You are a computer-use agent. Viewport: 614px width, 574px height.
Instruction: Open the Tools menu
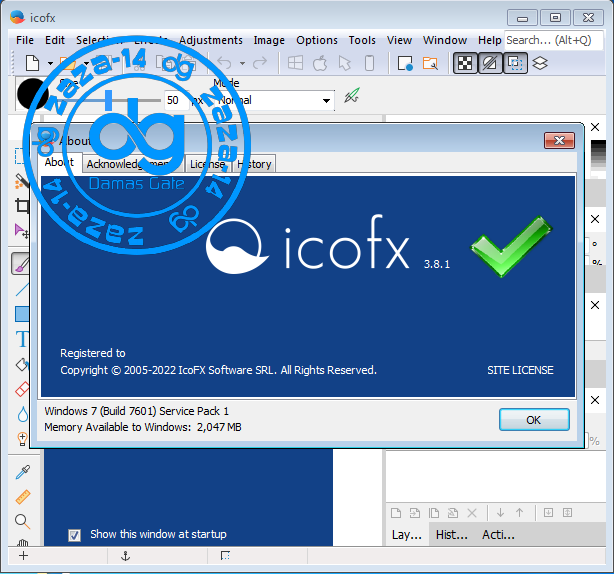tap(362, 40)
